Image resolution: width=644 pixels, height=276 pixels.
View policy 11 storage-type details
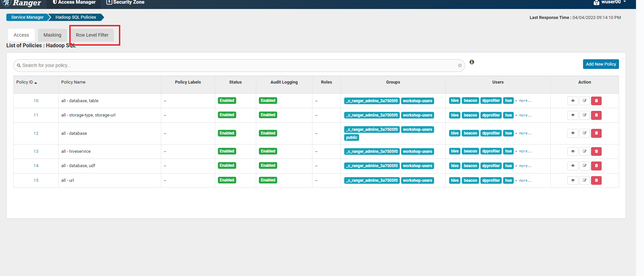point(573,115)
